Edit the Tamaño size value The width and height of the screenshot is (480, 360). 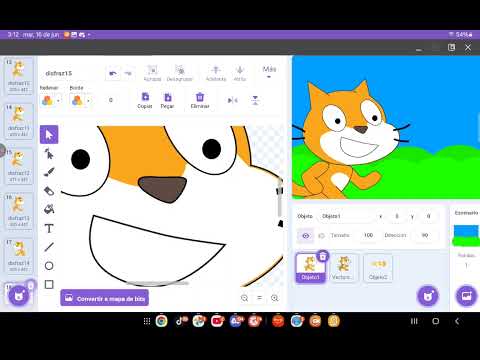coord(368,235)
